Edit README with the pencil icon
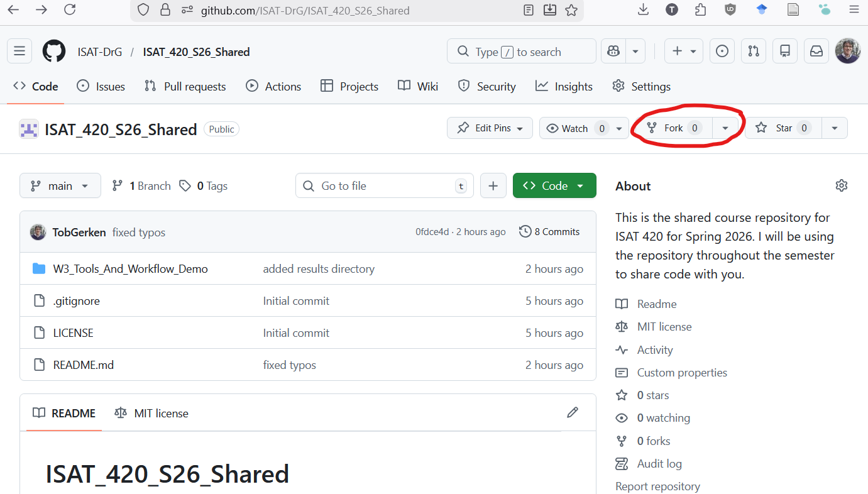The width and height of the screenshot is (868, 494). 572,413
